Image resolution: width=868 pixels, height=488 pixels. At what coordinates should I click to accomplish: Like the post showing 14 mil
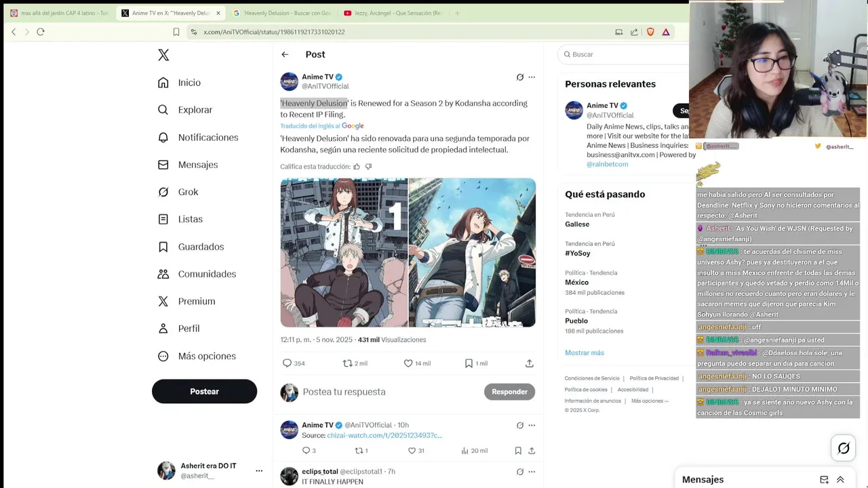[417, 363]
